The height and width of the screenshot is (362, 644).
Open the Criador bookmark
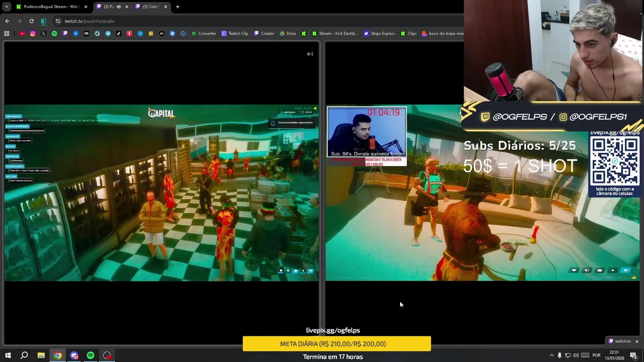point(264,34)
